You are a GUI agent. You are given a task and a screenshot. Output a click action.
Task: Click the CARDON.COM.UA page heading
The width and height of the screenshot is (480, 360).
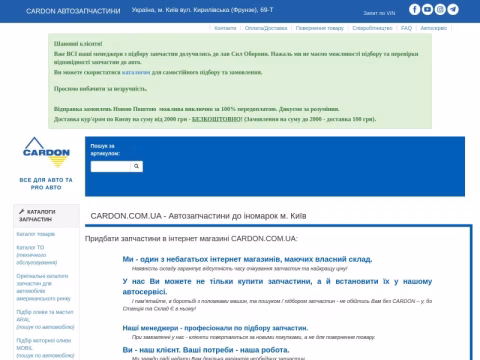pyautogui.click(x=198, y=216)
